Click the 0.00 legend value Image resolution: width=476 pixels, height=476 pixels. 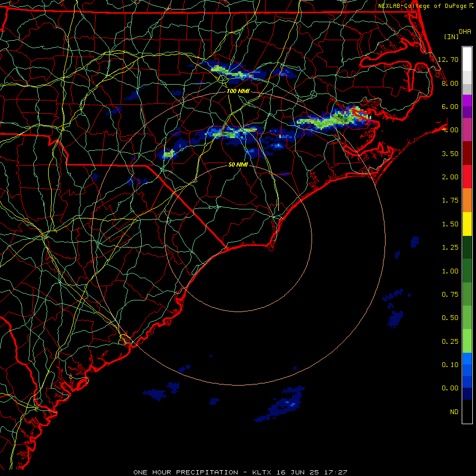[x=450, y=388]
